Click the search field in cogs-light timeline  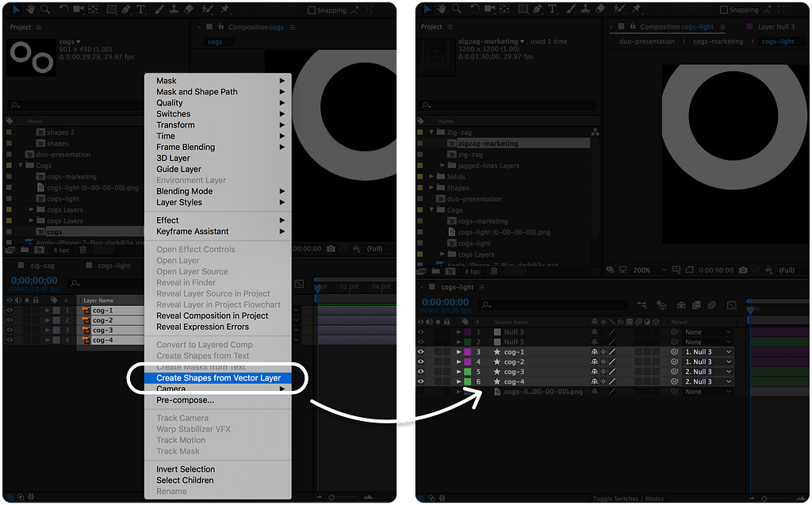(x=552, y=305)
